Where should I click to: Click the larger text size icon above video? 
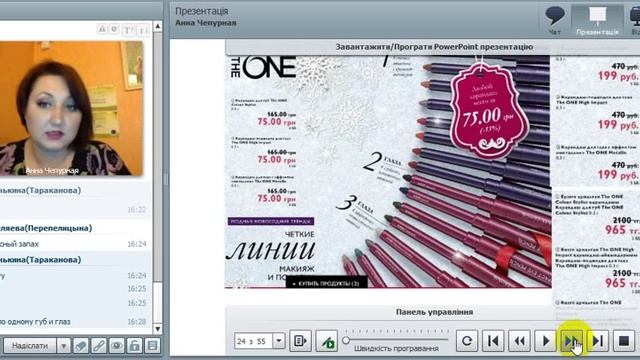pos(128,30)
